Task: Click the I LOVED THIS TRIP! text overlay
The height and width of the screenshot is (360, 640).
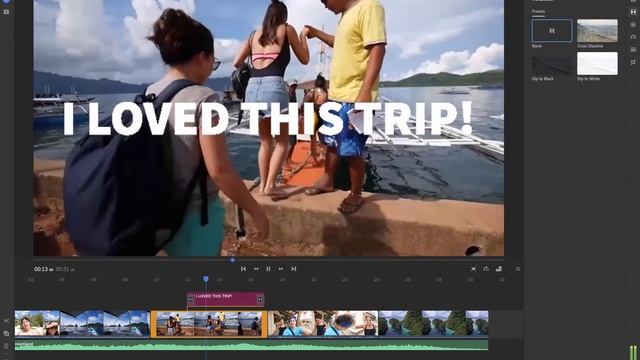Action: point(268,118)
